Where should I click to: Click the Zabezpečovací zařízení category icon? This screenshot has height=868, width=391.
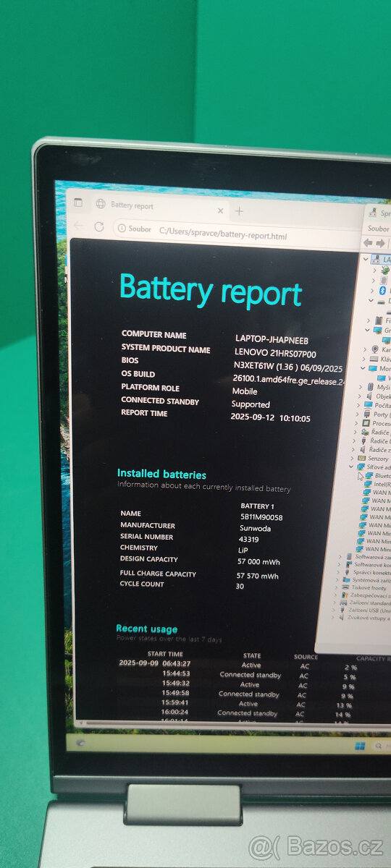click(345, 595)
